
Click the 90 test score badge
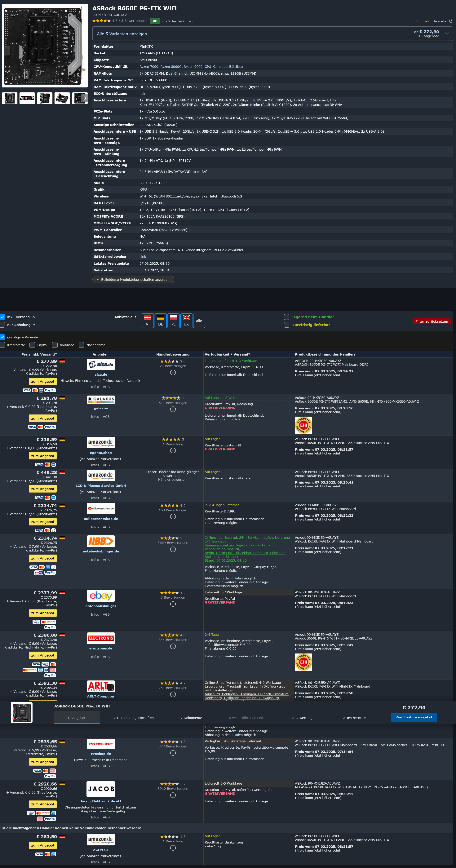(155, 21)
